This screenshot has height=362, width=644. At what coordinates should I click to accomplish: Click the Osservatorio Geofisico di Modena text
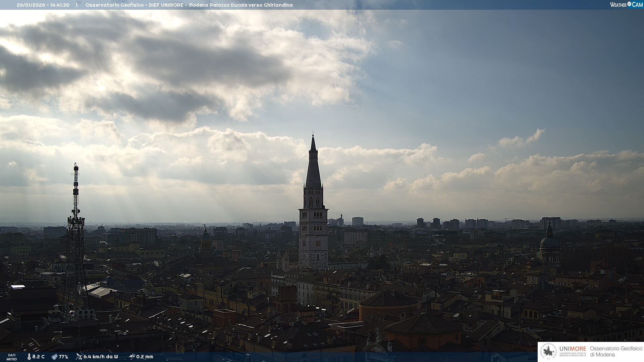pos(616,352)
